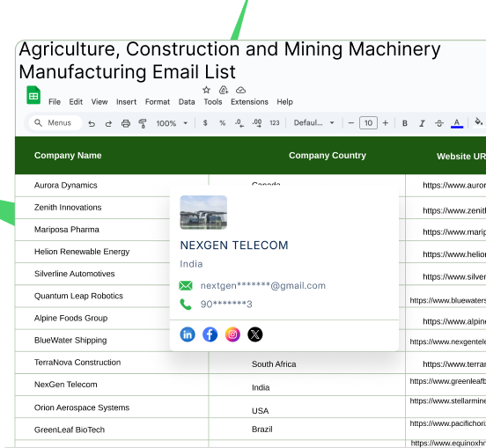Toggle italic formatting
The image size is (486, 448).
422,123
